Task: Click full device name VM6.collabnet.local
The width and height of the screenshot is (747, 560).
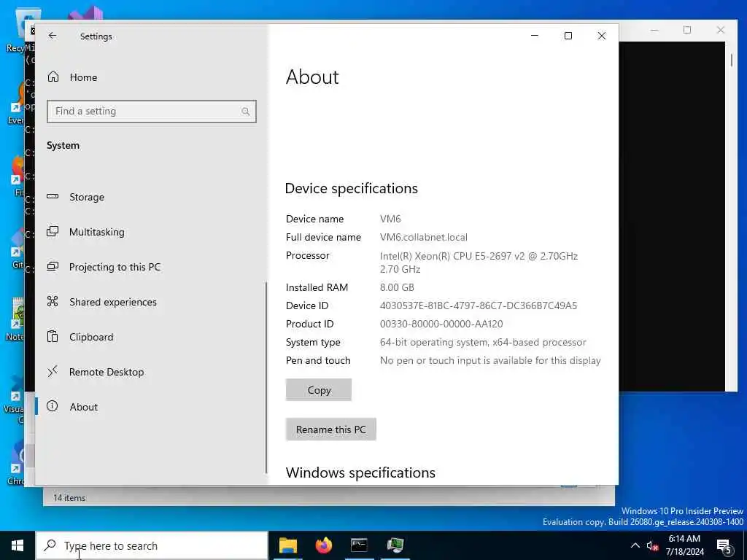Action: [x=424, y=237]
